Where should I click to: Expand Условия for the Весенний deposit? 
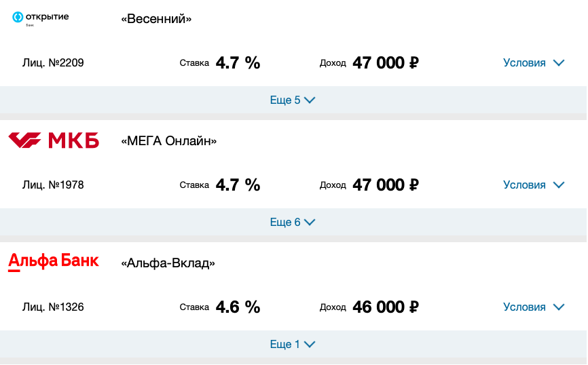point(534,62)
